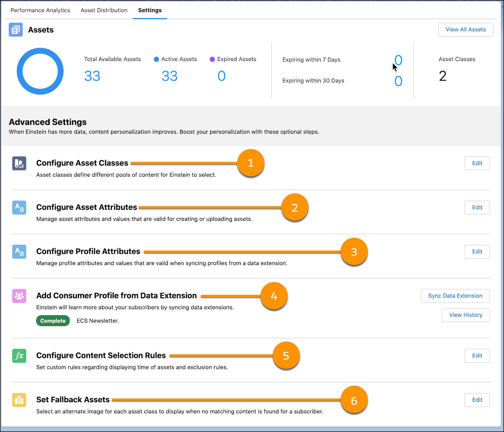The width and height of the screenshot is (504, 432).
Task: Edit Configure Asset Classes
Action: [477, 163]
